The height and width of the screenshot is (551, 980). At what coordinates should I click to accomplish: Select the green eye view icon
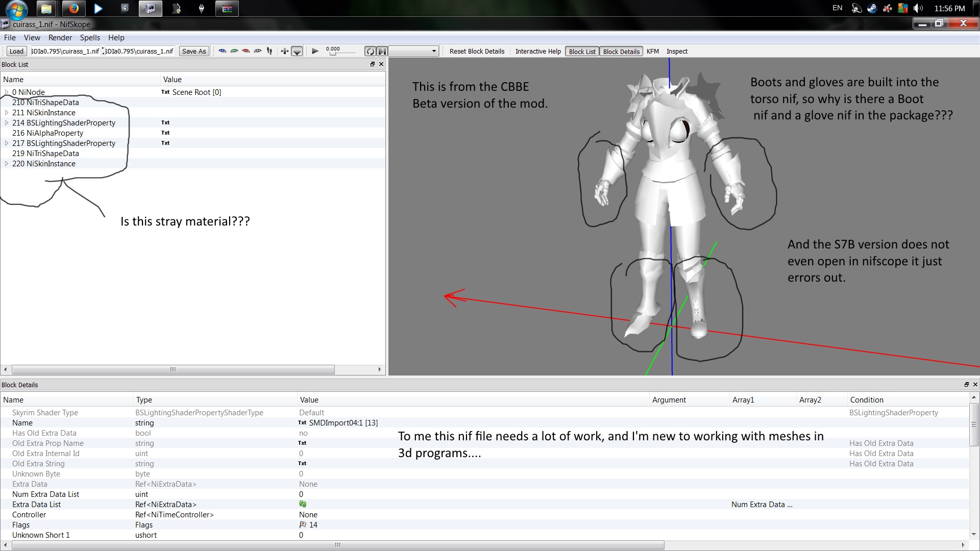(234, 51)
